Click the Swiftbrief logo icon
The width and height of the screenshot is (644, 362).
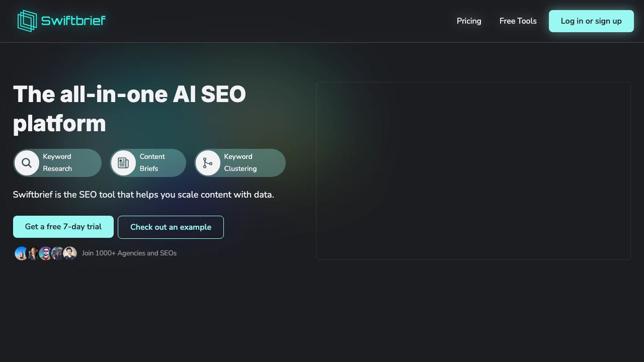(x=27, y=21)
